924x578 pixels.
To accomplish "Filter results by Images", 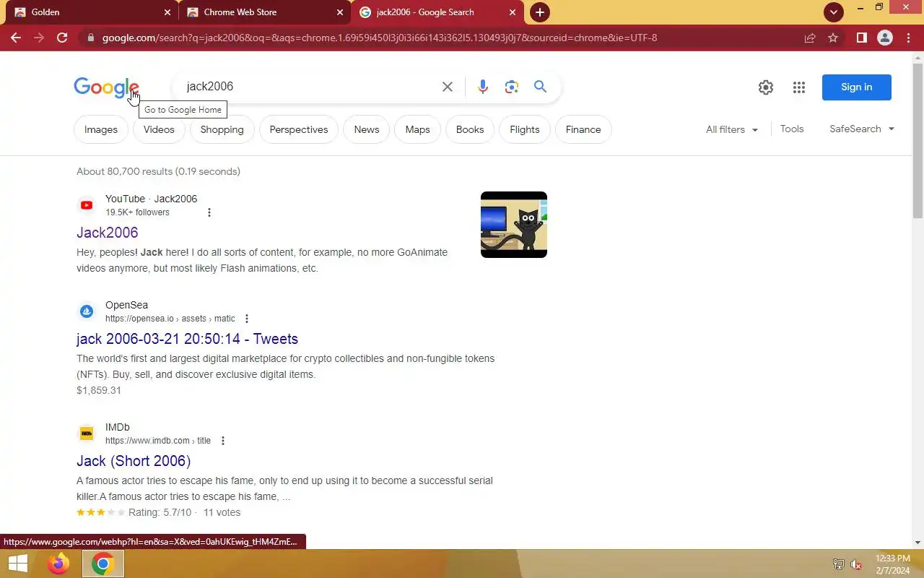I will 101,129.
